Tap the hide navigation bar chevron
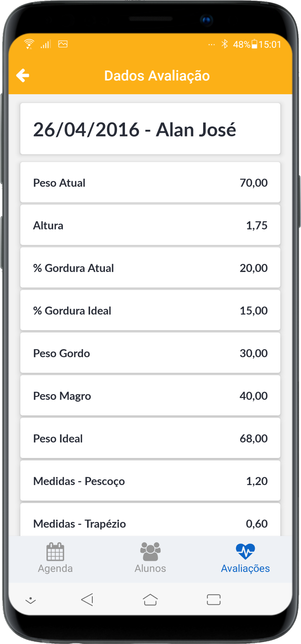Viewport: 301px width, 644px height. click(x=30, y=600)
